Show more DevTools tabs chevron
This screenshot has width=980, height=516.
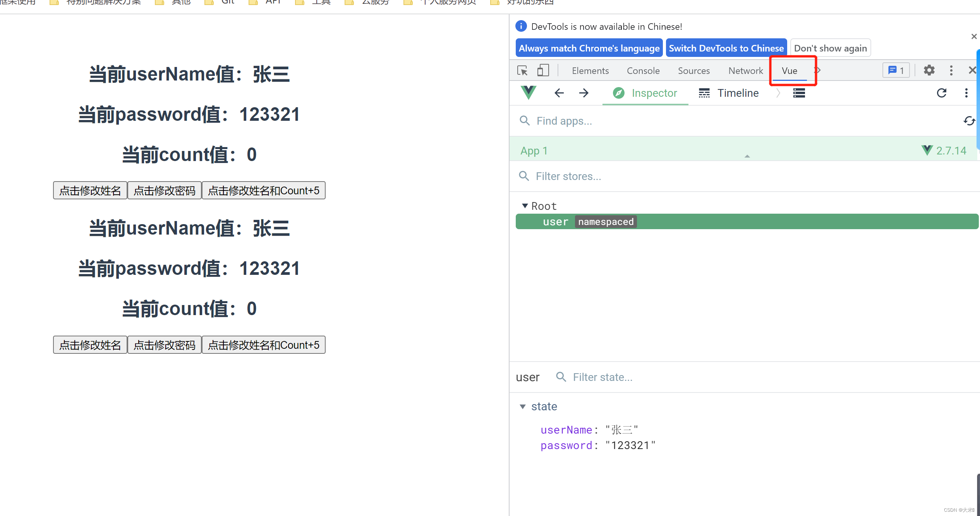coord(817,70)
